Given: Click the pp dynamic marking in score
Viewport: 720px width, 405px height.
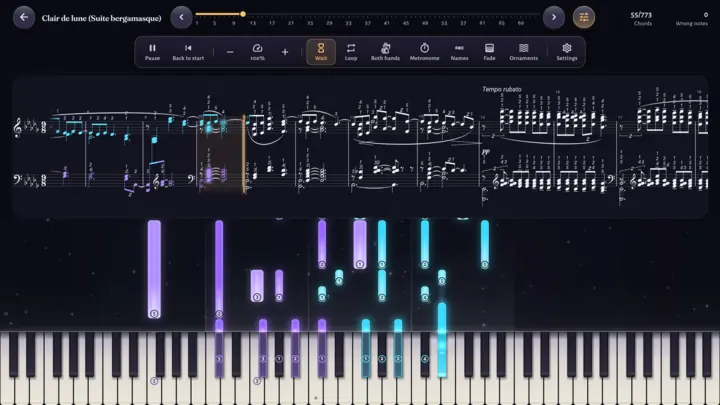Looking at the screenshot, I should [485, 151].
